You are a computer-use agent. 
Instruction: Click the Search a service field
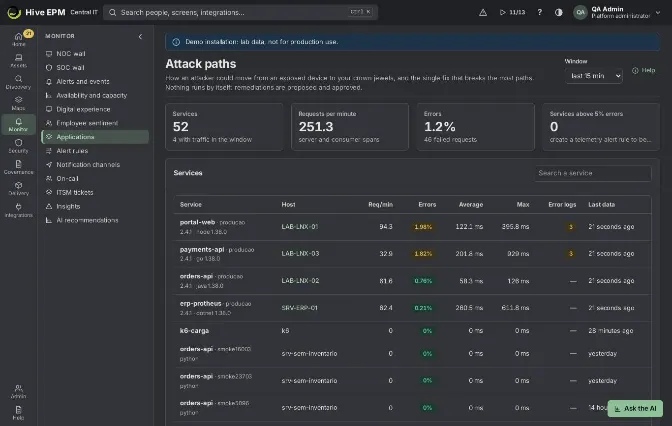tap(593, 173)
